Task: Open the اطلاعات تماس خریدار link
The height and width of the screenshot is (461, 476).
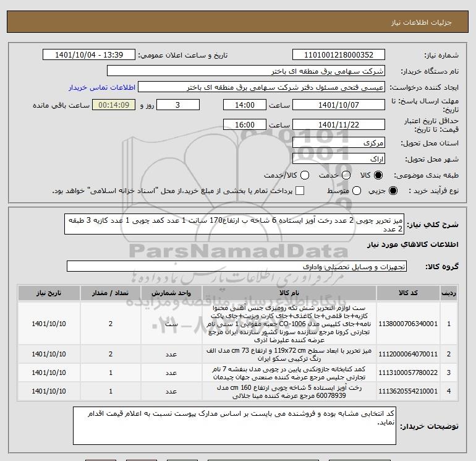Action: pyautogui.click(x=102, y=87)
